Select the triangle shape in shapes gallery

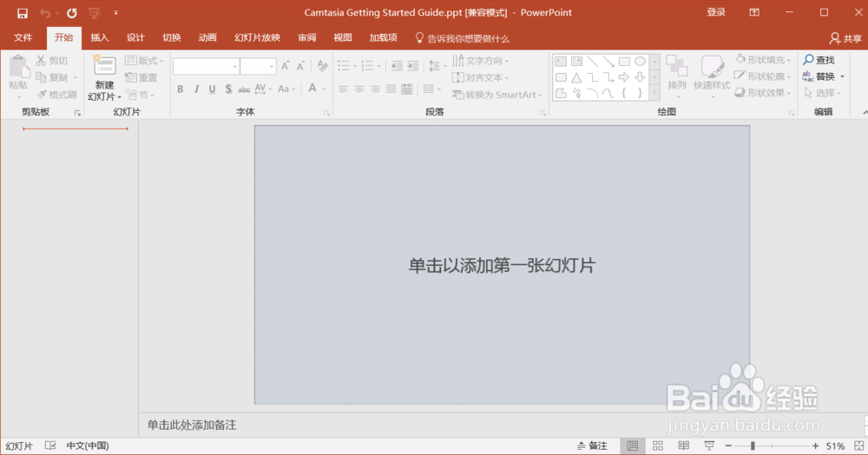[576, 77]
